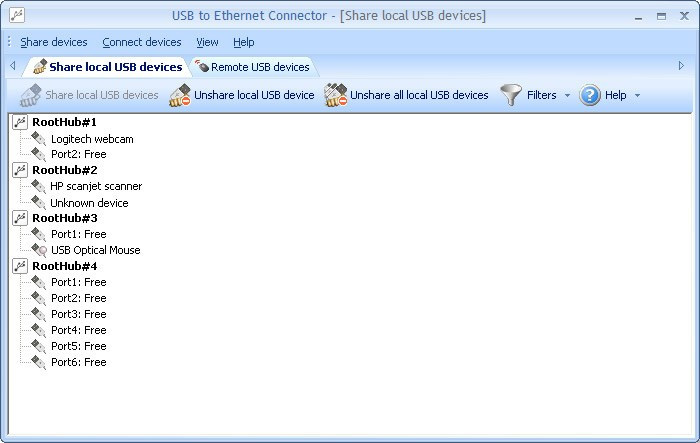Click the app icon in title bar
The image size is (700, 443).
pos(17,15)
